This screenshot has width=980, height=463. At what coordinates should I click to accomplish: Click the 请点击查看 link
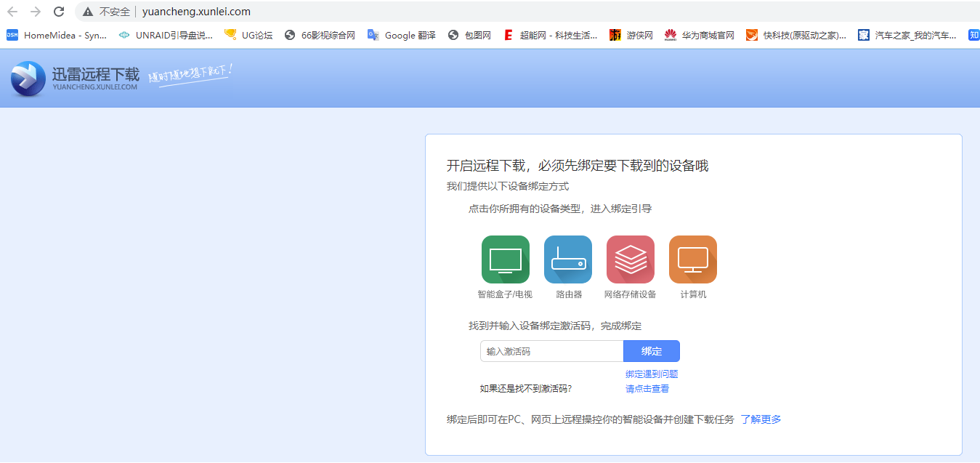(x=647, y=389)
